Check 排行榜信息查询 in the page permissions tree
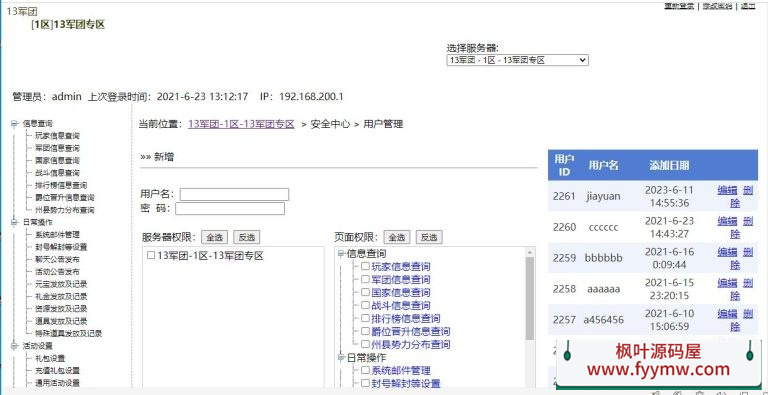768x395 pixels. [x=365, y=319]
